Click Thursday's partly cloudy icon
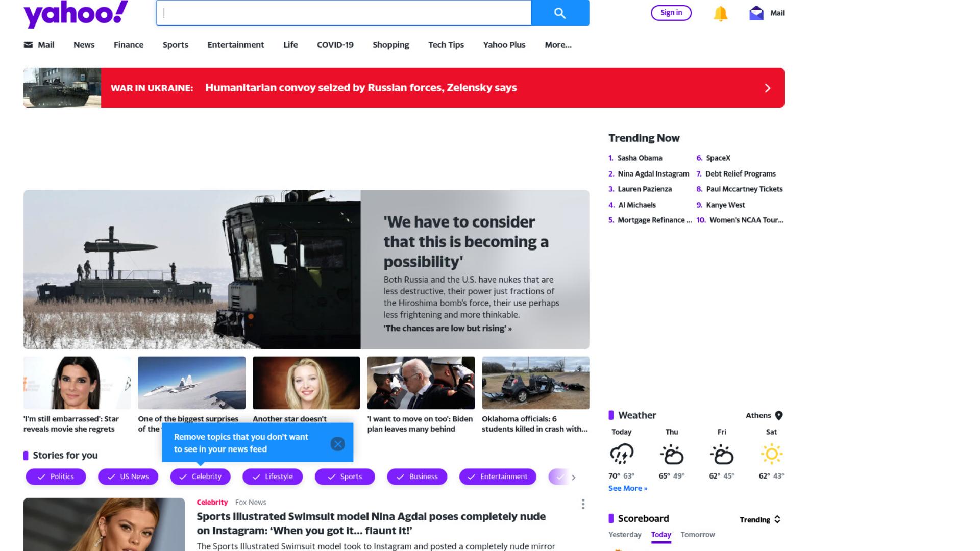 tap(672, 454)
